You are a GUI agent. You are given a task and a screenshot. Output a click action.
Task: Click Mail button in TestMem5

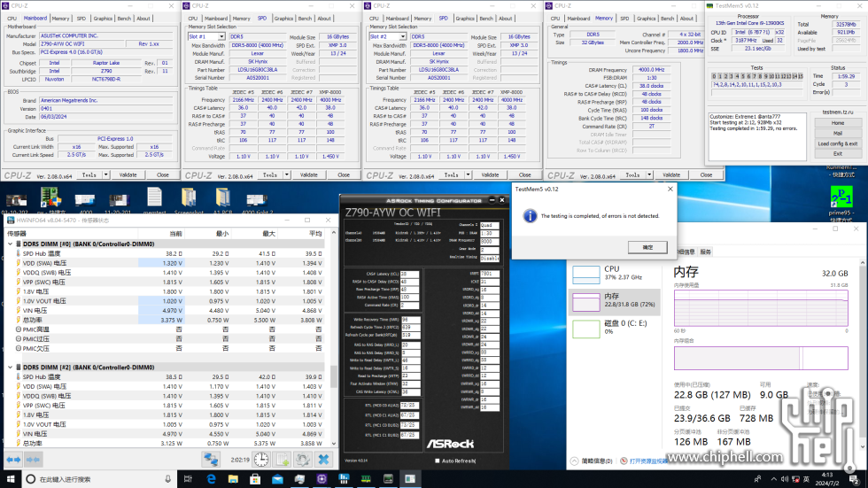click(838, 134)
